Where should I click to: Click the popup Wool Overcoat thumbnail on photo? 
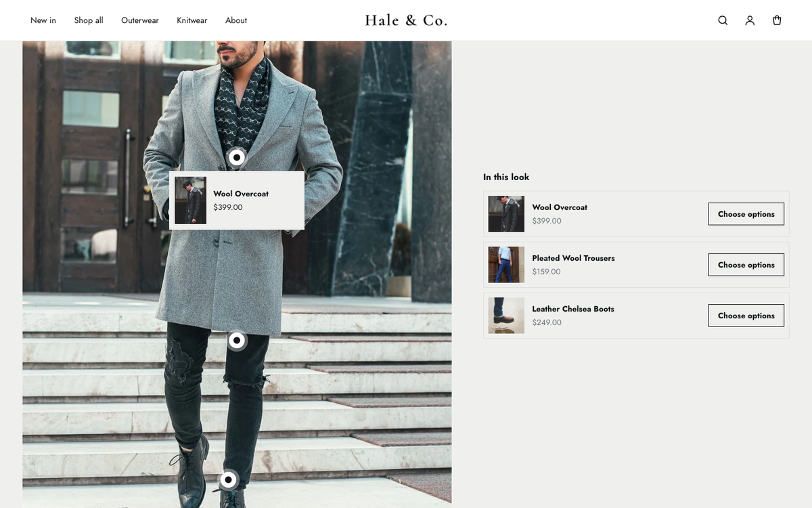190,200
